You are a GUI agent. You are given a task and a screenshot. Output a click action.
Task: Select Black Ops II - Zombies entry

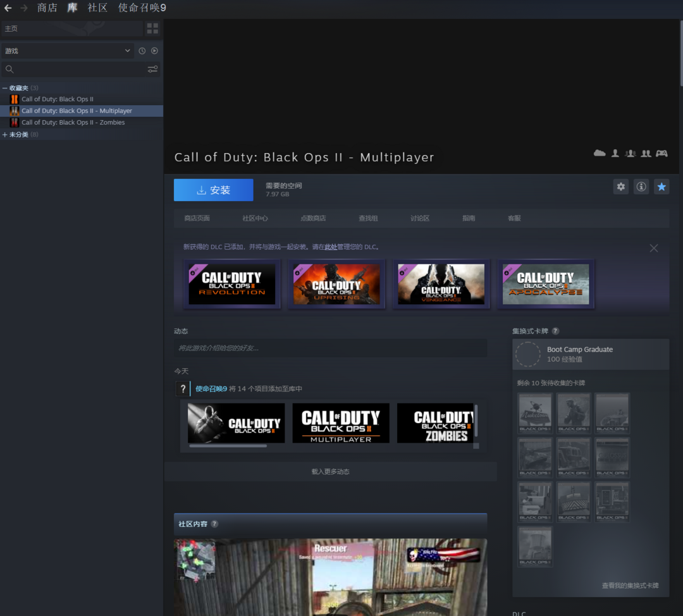73,123
